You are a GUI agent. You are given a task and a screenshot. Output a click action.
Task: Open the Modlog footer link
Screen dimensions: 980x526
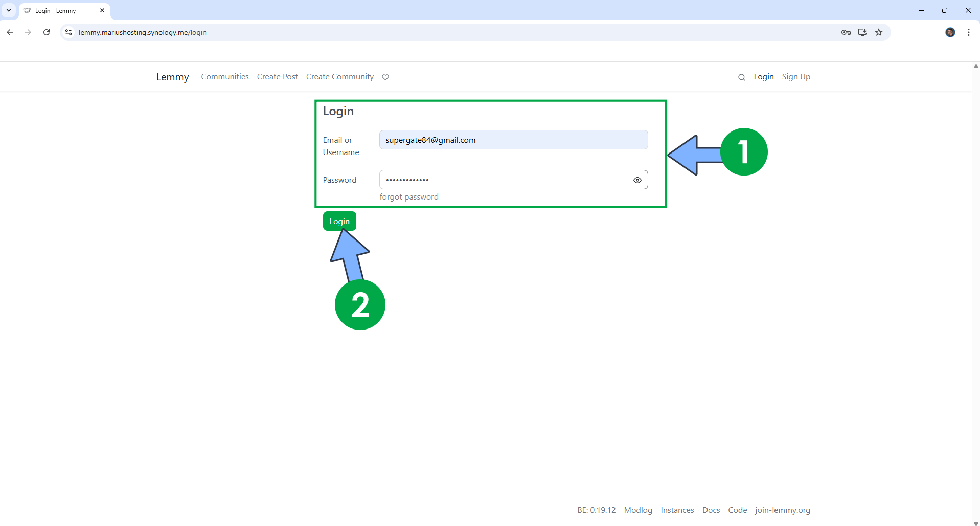[x=638, y=510]
